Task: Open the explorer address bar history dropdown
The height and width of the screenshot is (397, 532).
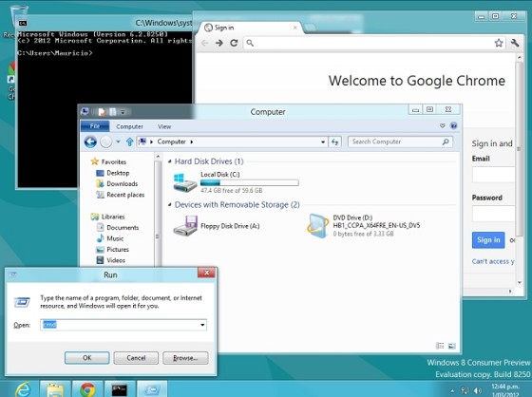Action: pos(323,142)
